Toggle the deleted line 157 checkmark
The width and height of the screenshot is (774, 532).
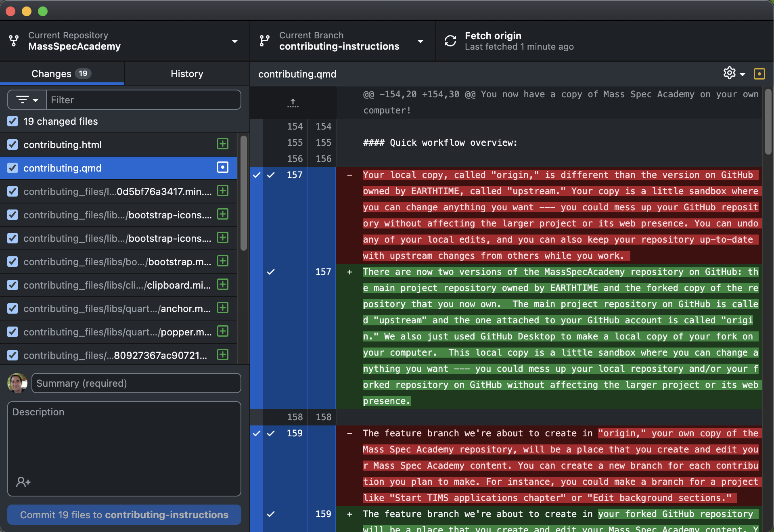click(x=271, y=175)
